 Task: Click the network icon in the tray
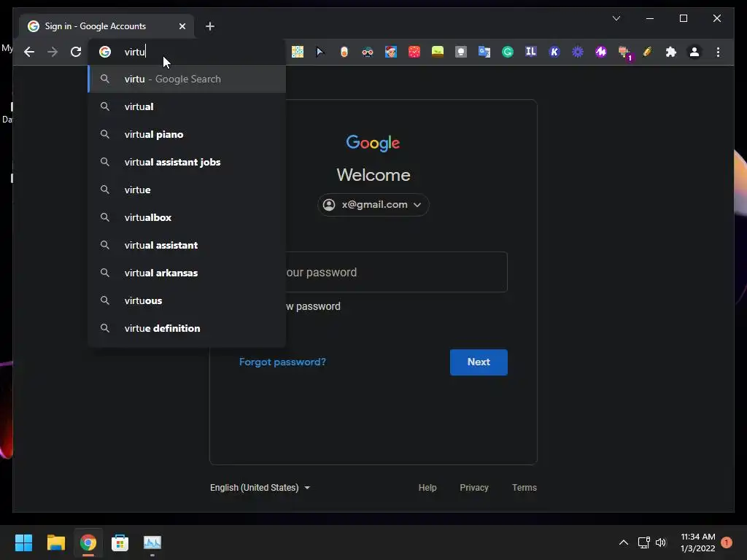[643, 542]
